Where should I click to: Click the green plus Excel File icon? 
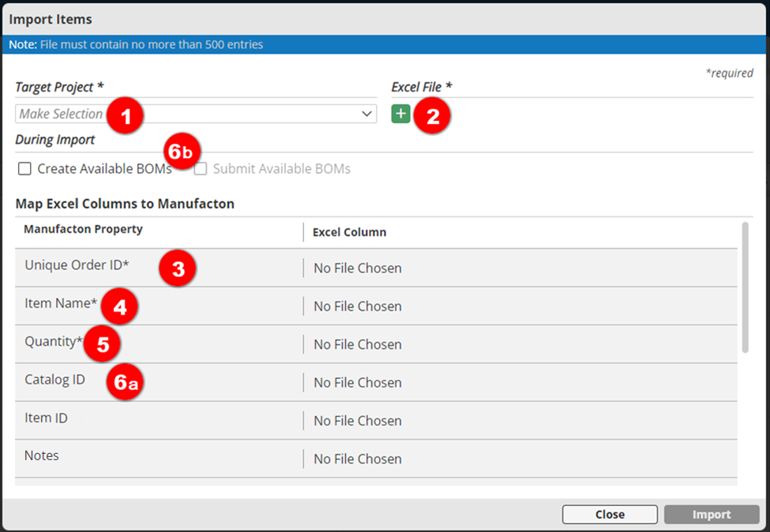401,114
